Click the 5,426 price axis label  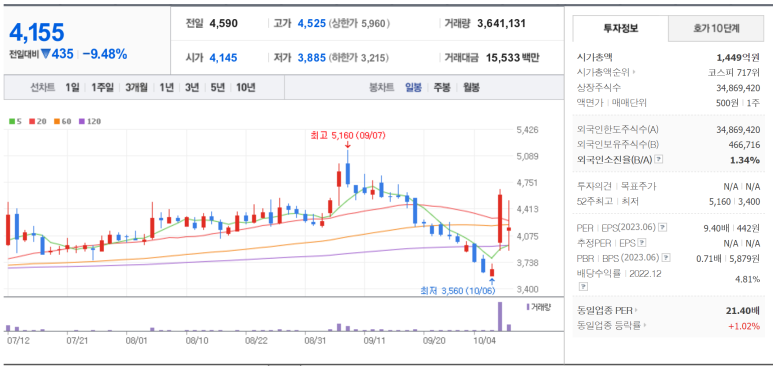527,130
